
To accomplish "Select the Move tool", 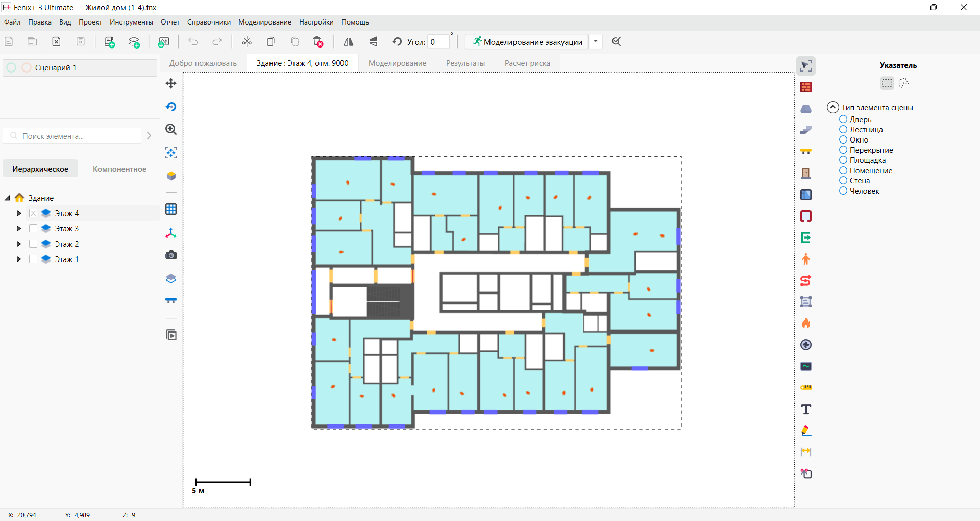I will click(x=171, y=83).
